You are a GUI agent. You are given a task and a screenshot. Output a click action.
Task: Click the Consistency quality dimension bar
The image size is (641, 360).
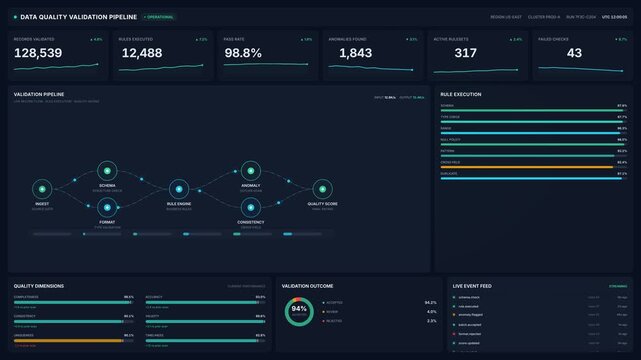[x=74, y=322]
